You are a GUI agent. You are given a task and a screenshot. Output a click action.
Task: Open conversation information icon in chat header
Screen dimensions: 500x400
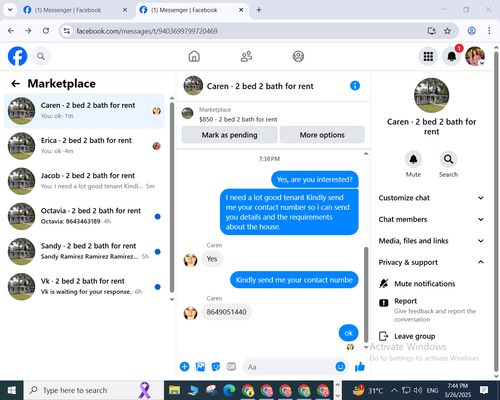pyautogui.click(x=355, y=86)
